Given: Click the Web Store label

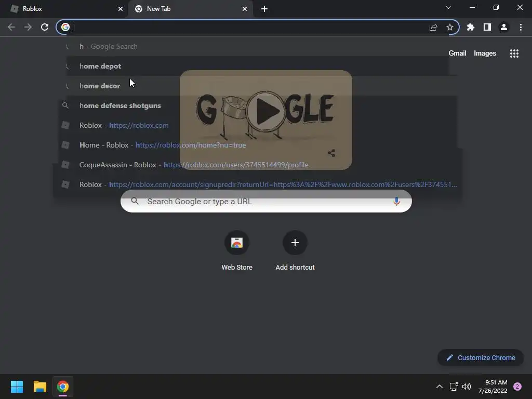Looking at the screenshot, I should [x=237, y=268].
